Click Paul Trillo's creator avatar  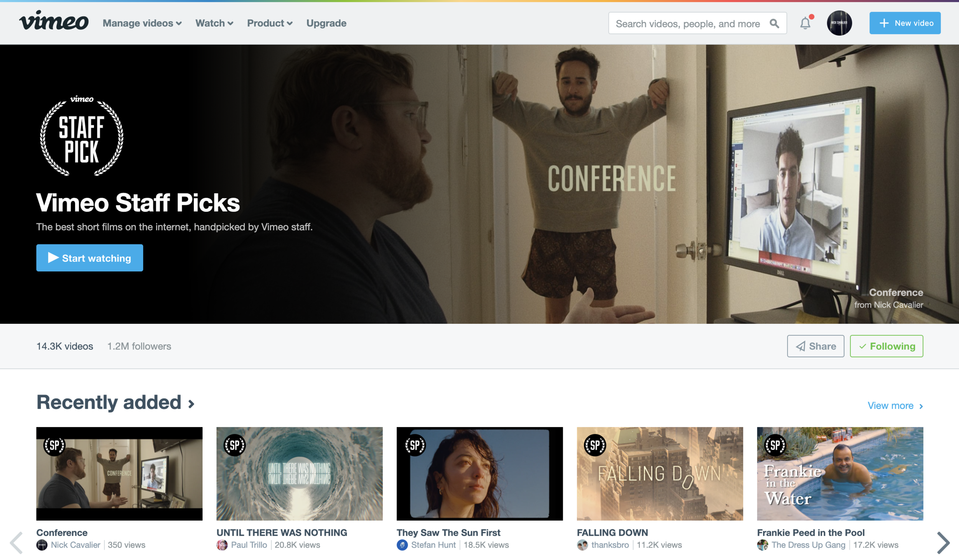(x=222, y=545)
